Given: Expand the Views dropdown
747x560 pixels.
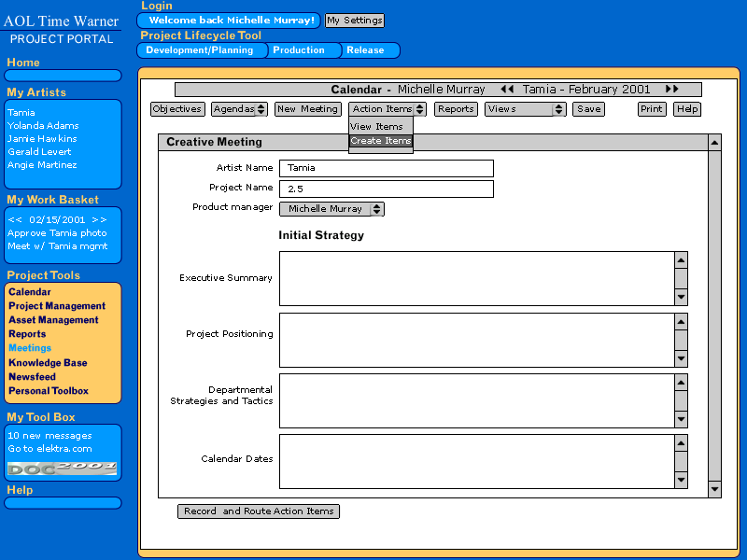Looking at the screenshot, I should [x=525, y=109].
